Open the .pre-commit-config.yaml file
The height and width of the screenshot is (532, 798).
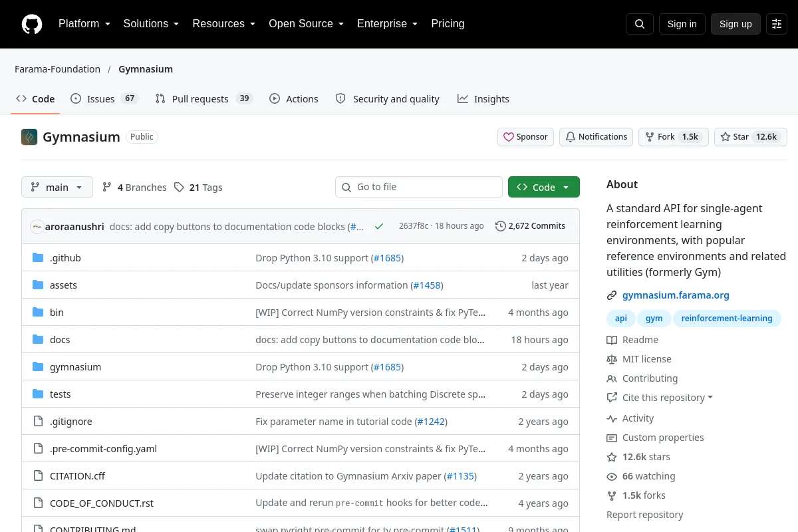click(103, 448)
